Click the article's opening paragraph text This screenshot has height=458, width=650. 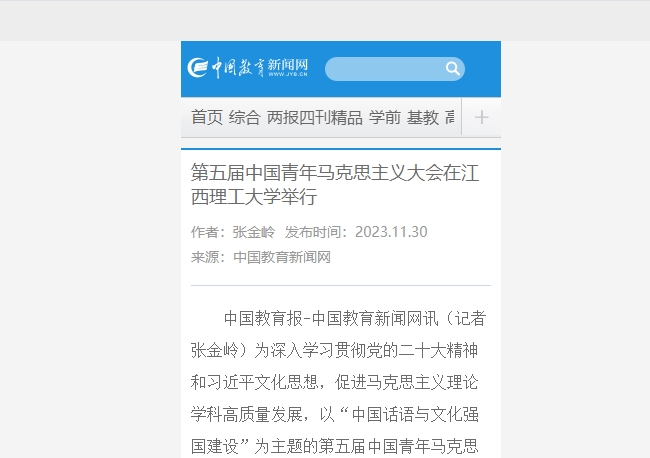tap(338, 382)
